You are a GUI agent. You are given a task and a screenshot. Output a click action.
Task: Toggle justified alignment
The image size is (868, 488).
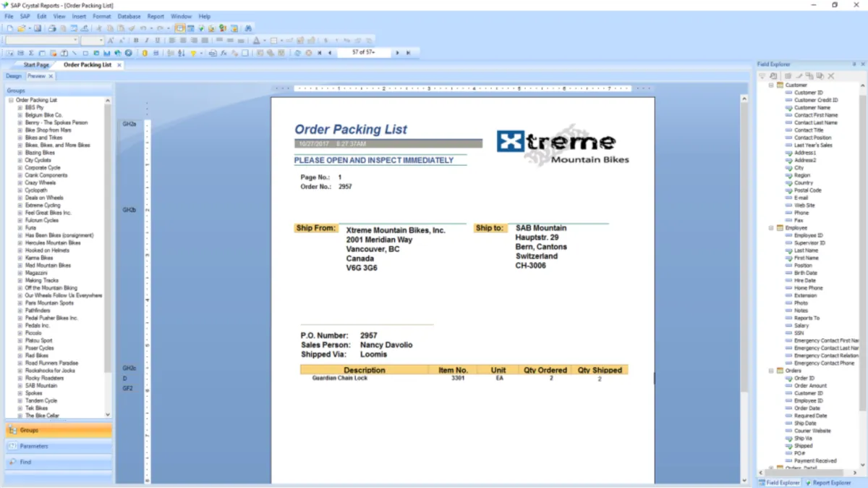pos(205,41)
